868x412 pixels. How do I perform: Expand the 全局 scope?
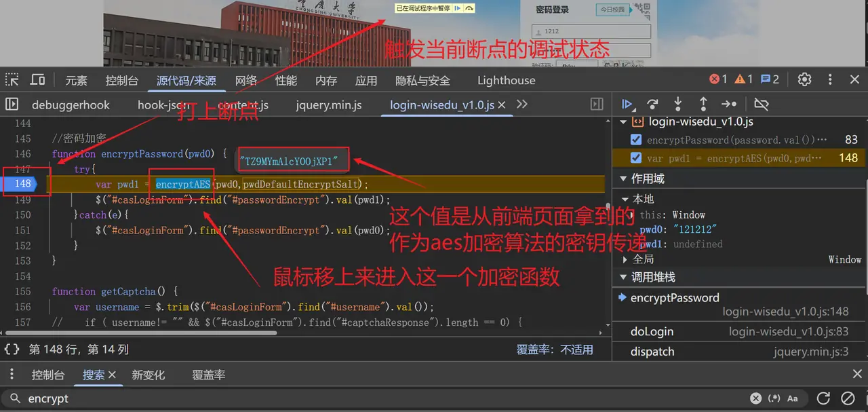tap(625, 259)
